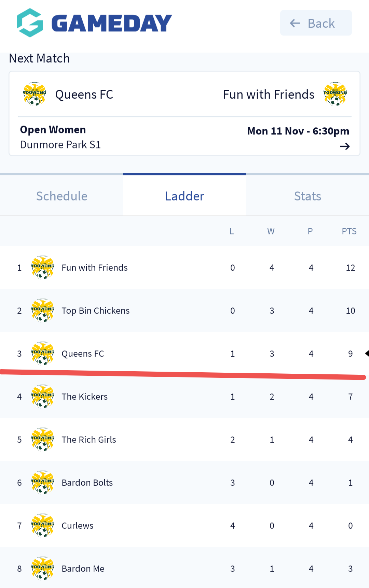This screenshot has width=369, height=588.
Task: Click the PTS column header
Action: (x=349, y=231)
